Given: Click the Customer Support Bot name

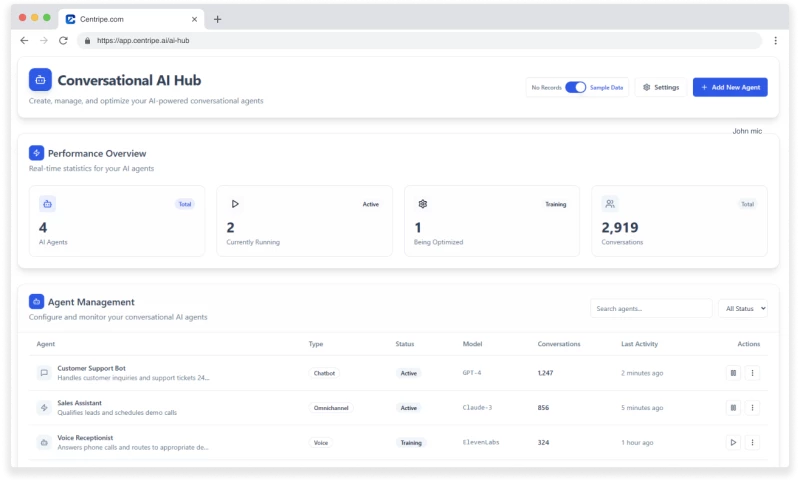Looking at the screenshot, I should coord(91,368).
